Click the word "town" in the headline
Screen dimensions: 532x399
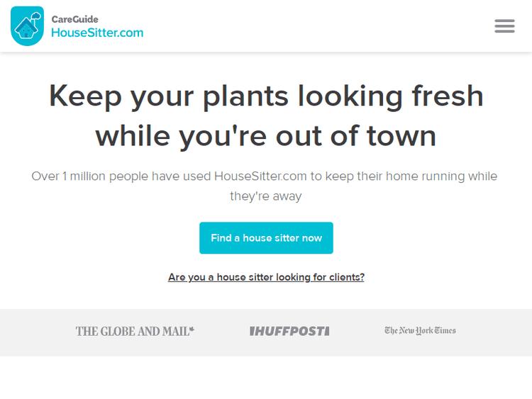click(x=401, y=135)
